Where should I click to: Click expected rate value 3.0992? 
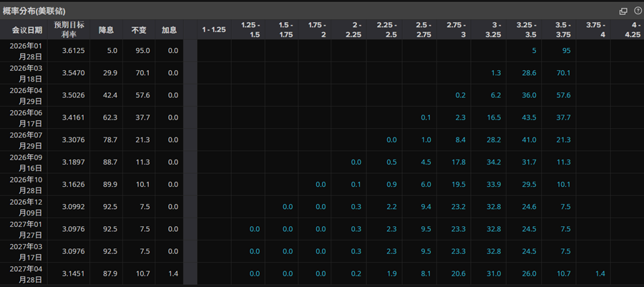point(74,207)
